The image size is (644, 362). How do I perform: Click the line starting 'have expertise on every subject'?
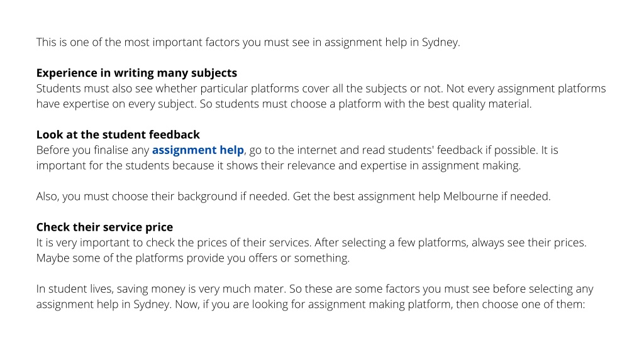point(284,104)
